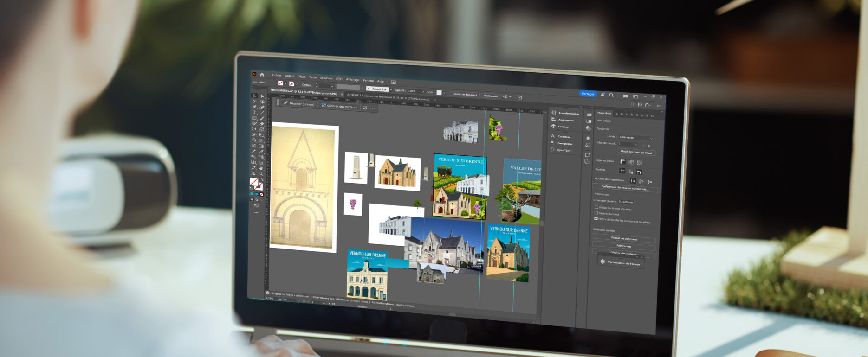Click Modif. les plans de travail button
This screenshot has height=357, width=868.
point(636,152)
